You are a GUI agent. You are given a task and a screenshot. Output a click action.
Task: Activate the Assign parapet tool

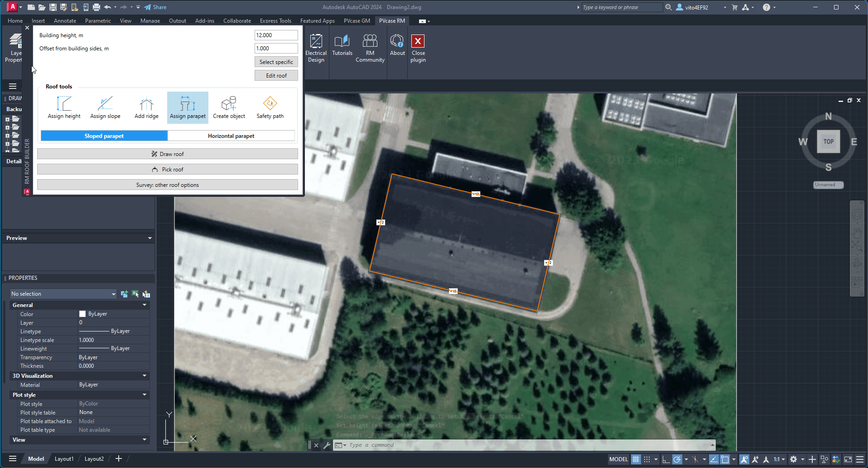(188, 107)
